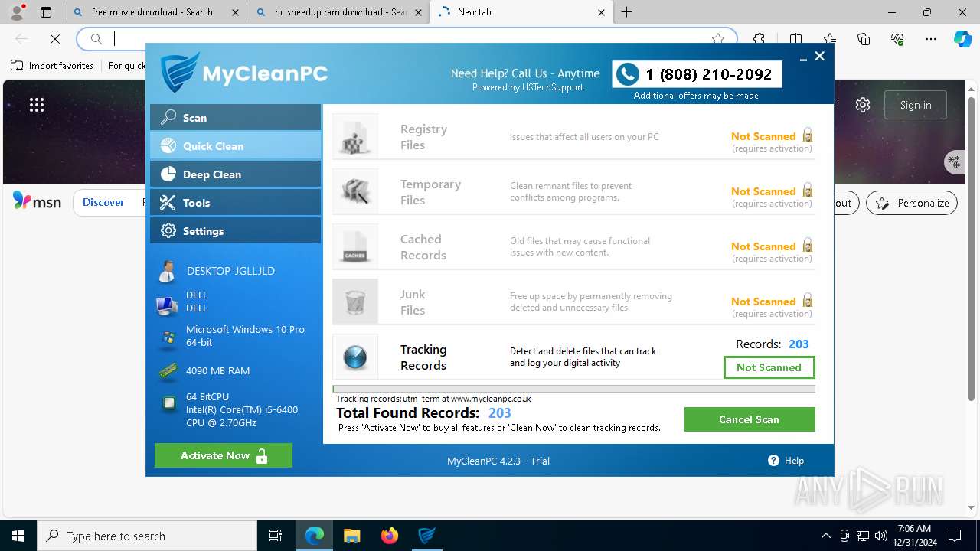Viewport: 980px width, 551px height.
Task: Click Import favorites in bookmarks bar
Action: coord(52,66)
